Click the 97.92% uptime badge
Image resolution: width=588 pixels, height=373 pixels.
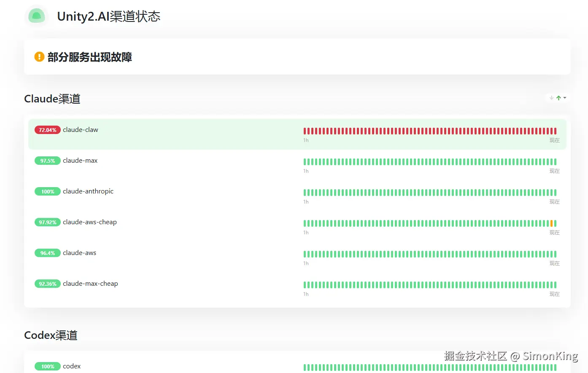tap(48, 222)
